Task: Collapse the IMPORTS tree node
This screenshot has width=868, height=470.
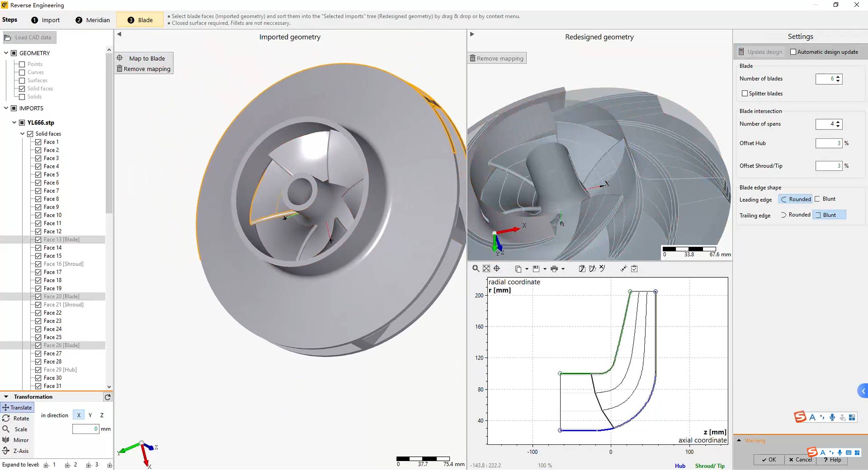Action: pyautogui.click(x=6, y=108)
